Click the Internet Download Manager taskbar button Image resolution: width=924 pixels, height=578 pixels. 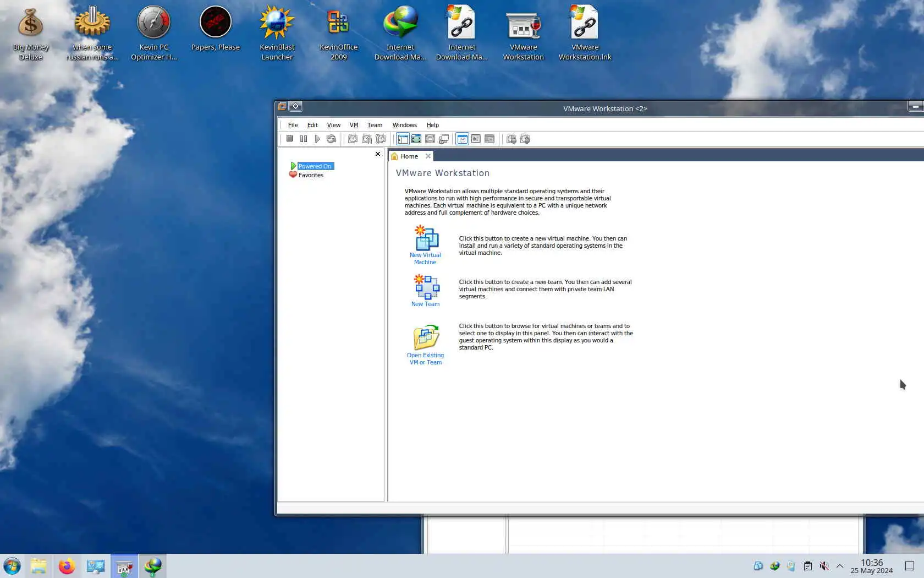(153, 566)
